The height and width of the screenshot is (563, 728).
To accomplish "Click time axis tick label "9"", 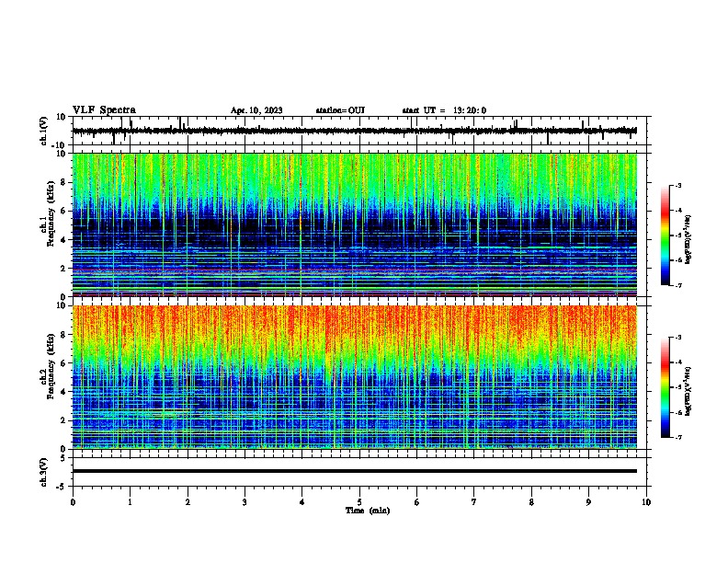I will point(588,502).
